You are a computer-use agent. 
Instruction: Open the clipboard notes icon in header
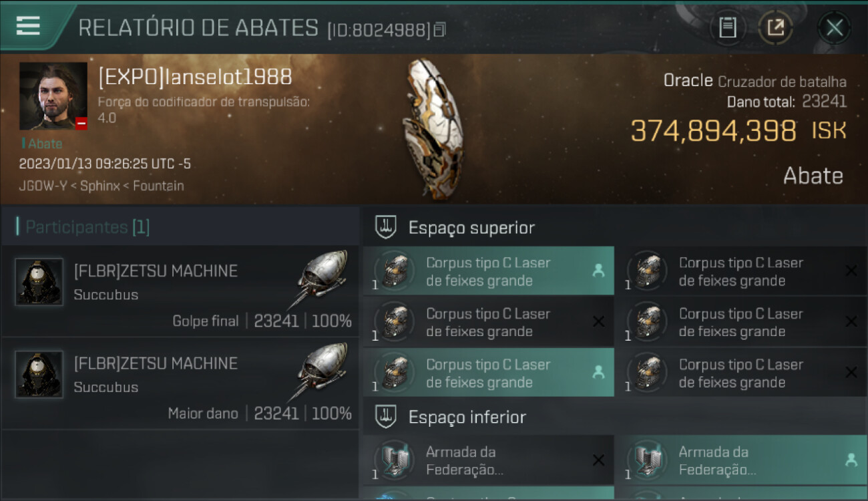tap(727, 27)
